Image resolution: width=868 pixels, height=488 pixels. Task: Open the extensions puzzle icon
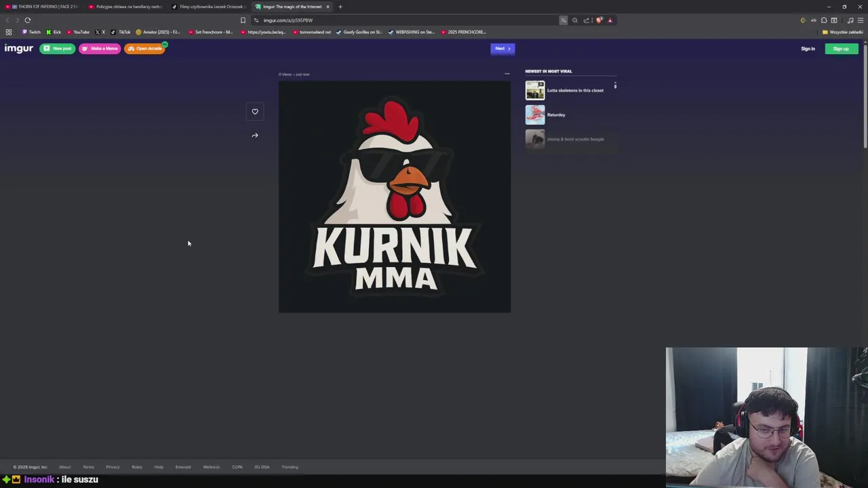click(824, 20)
